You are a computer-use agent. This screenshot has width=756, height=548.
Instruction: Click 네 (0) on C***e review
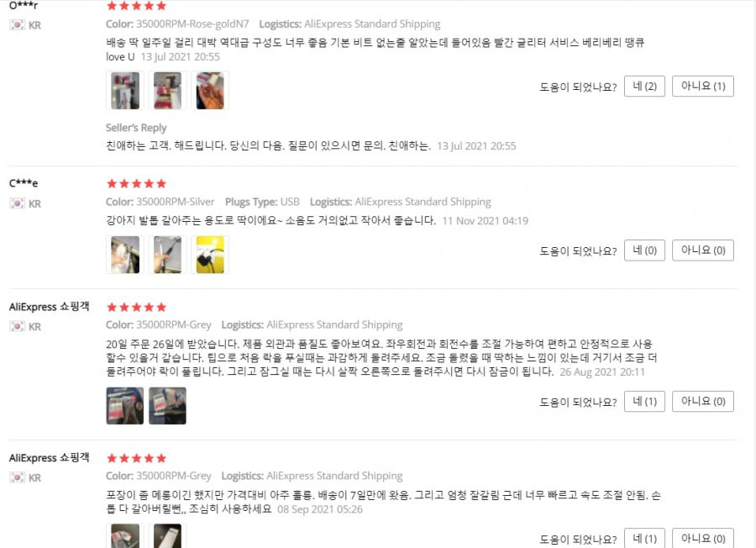point(644,250)
